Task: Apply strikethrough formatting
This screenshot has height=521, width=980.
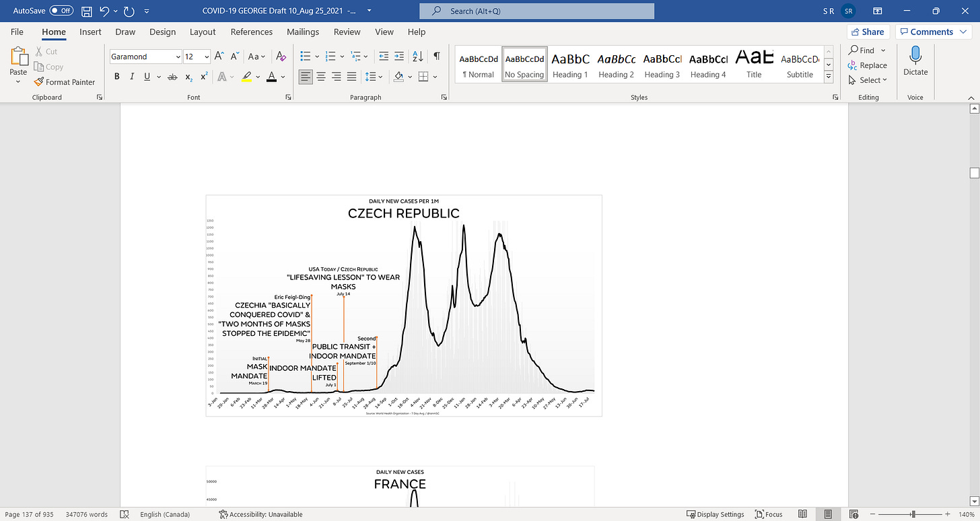Action: pyautogui.click(x=172, y=77)
